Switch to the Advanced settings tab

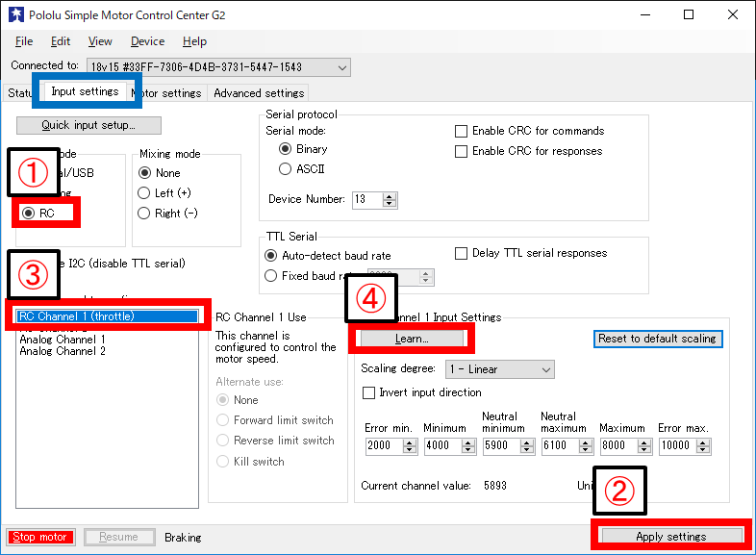pos(259,93)
